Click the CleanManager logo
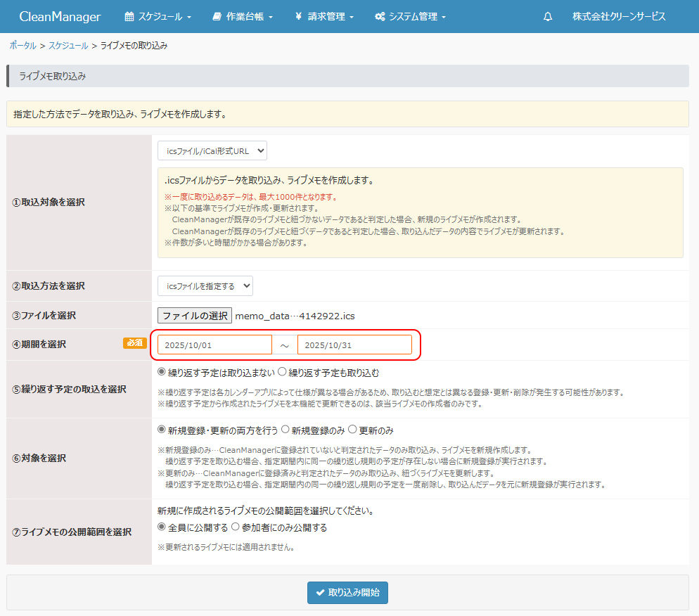 tap(60, 16)
